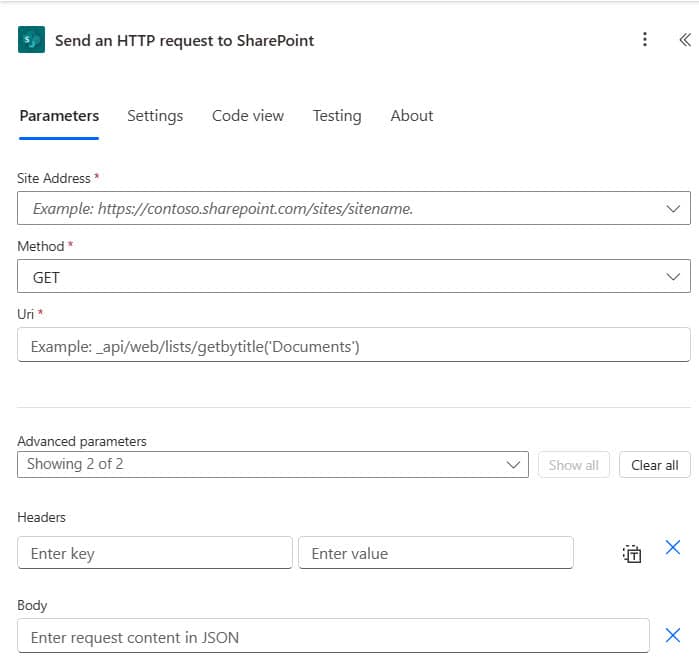Click the Clear all button
This screenshot has height=672, width=699.
coord(654,465)
